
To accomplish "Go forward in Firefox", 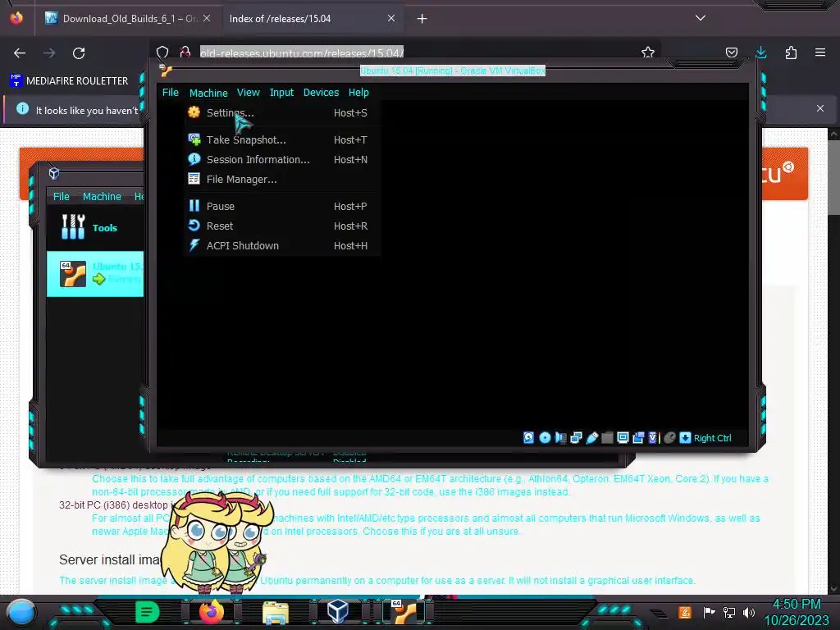I will pyautogui.click(x=49, y=53).
